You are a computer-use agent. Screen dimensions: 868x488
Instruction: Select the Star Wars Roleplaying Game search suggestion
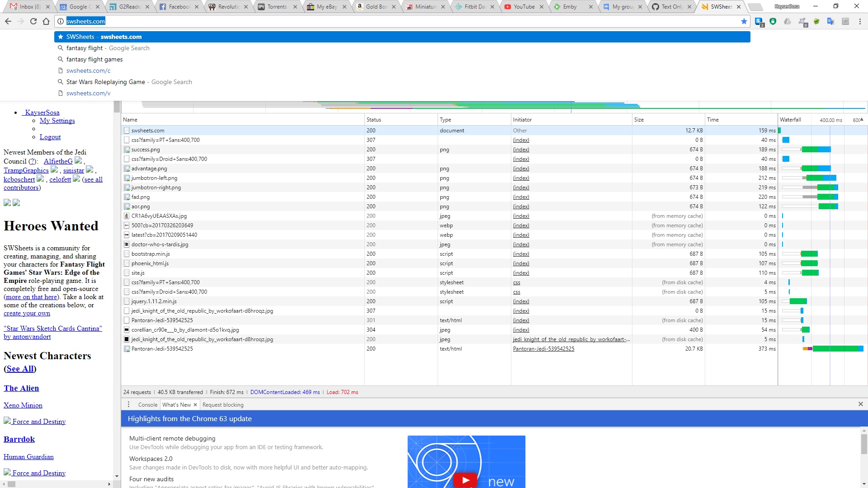106,82
